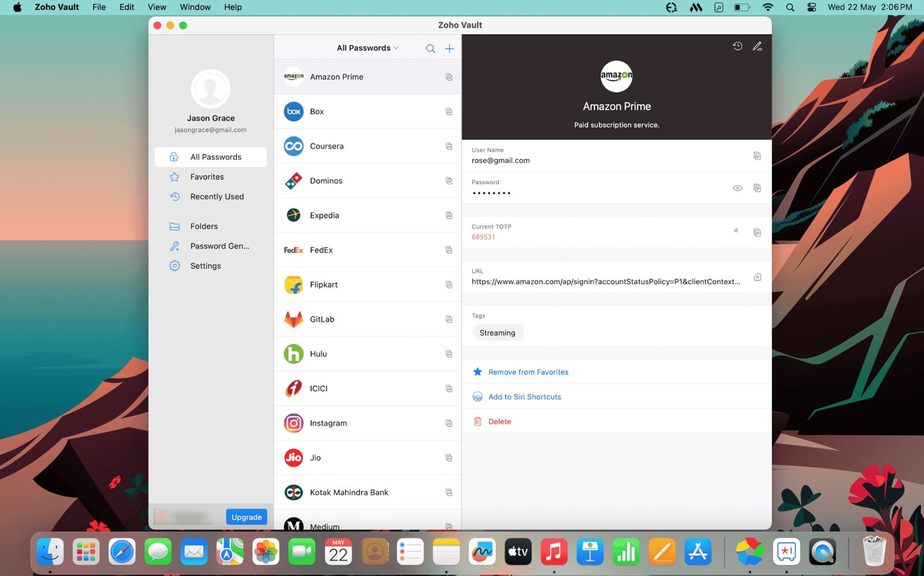
Task: Open the Favorites sidebar section
Action: [x=207, y=177]
